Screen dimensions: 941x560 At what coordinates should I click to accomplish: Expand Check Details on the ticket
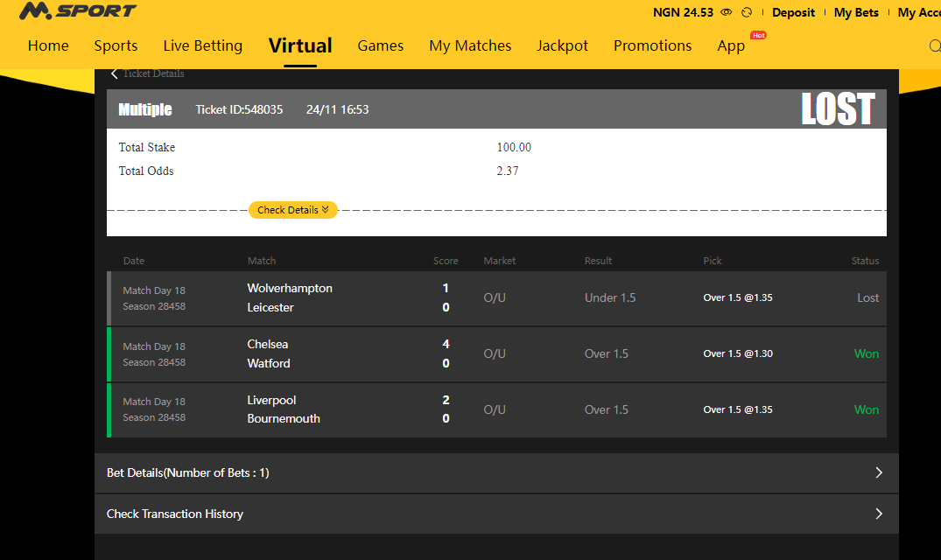(x=292, y=210)
